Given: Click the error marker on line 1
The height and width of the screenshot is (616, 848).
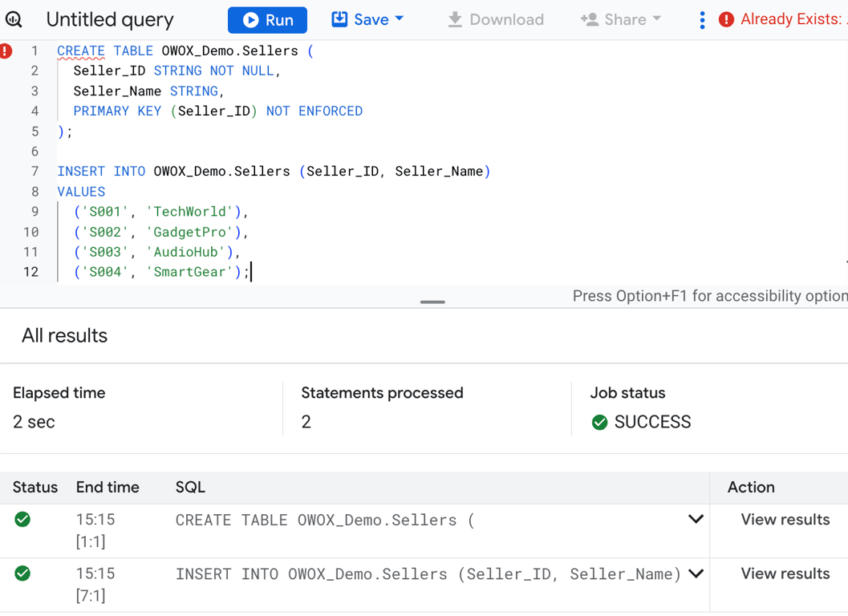Looking at the screenshot, I should 6,51.
